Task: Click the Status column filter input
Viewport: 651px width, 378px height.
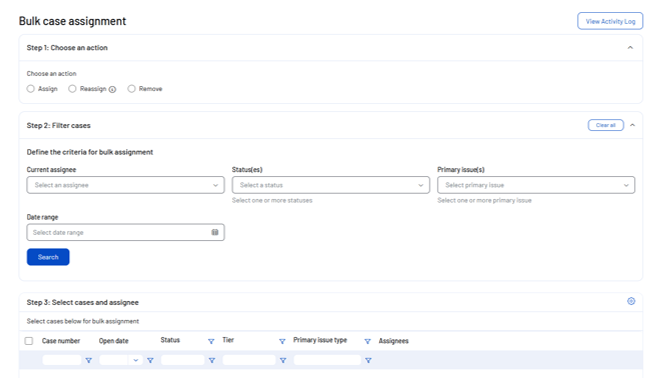Action: pyautogui.click(x=182, y=360)
